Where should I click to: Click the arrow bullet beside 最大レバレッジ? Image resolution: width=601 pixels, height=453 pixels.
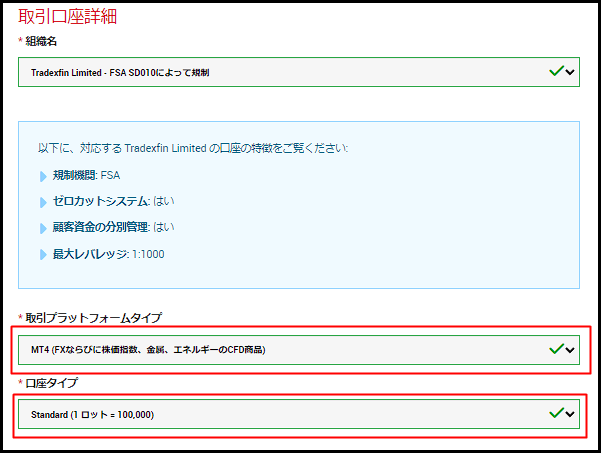[43, 254]
